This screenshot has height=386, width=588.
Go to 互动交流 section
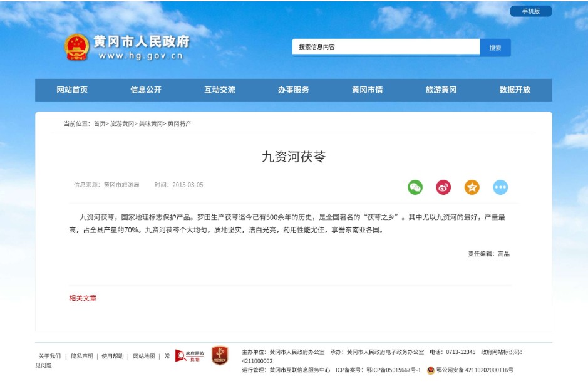[220, 90]
